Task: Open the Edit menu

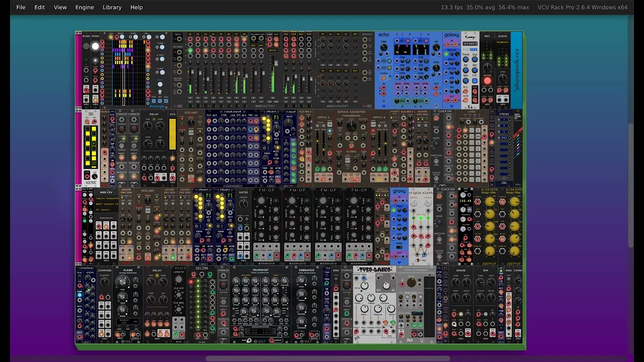Action: 39,7
